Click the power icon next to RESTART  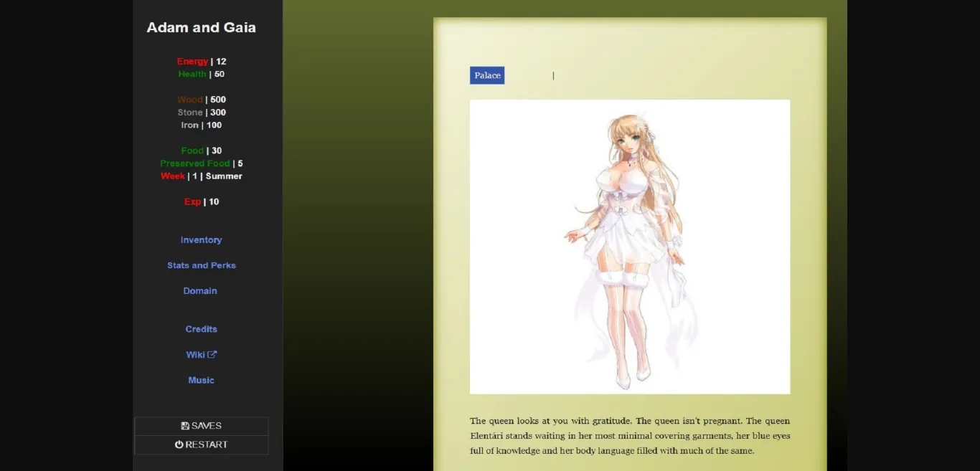tap(178, 444)
